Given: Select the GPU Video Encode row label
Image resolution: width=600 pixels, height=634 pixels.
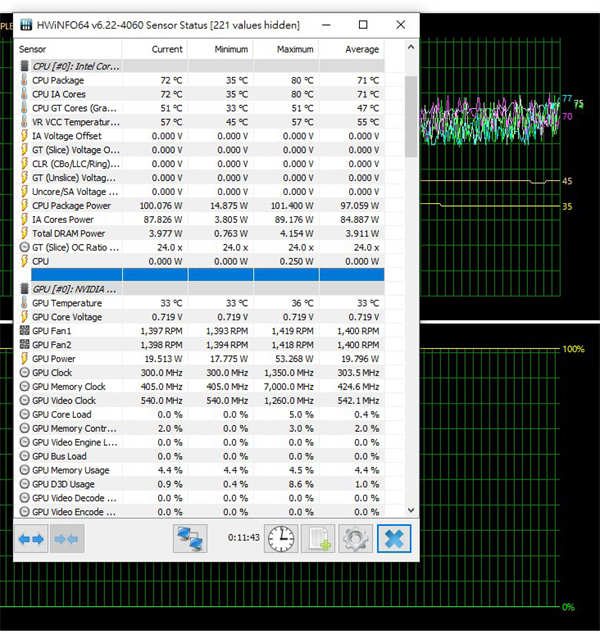Looking at the screenshot, I should click(x=74, y=512).
